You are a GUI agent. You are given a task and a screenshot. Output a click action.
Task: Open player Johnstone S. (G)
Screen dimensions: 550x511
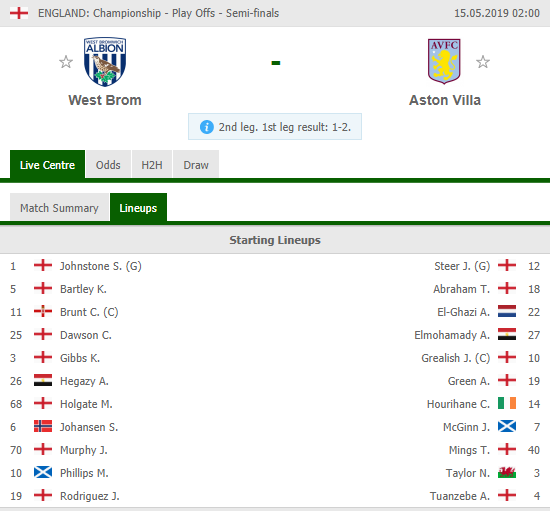point(101,266)
